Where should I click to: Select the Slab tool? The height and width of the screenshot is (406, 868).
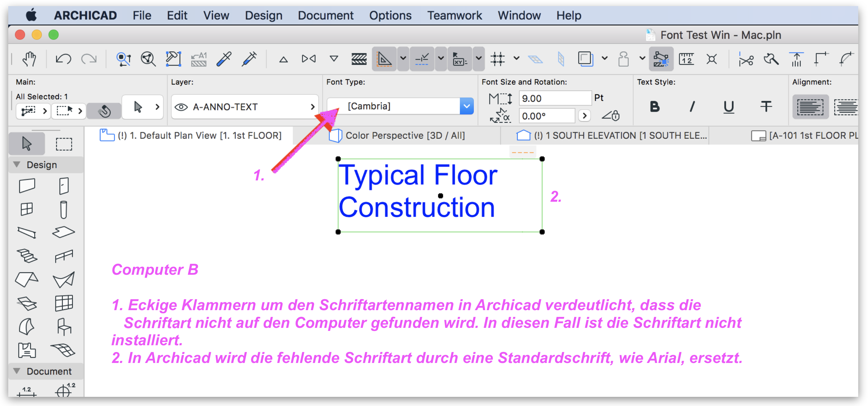coord(64,232)
